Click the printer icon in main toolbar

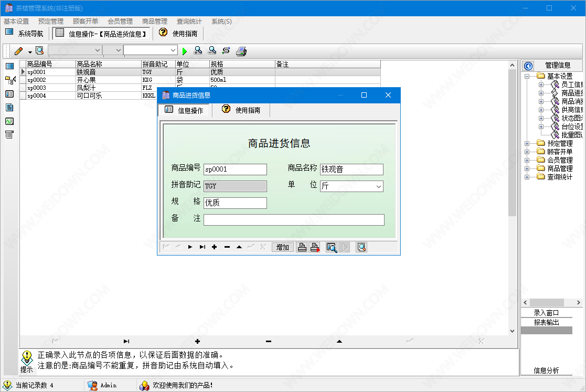coord(241,51)
